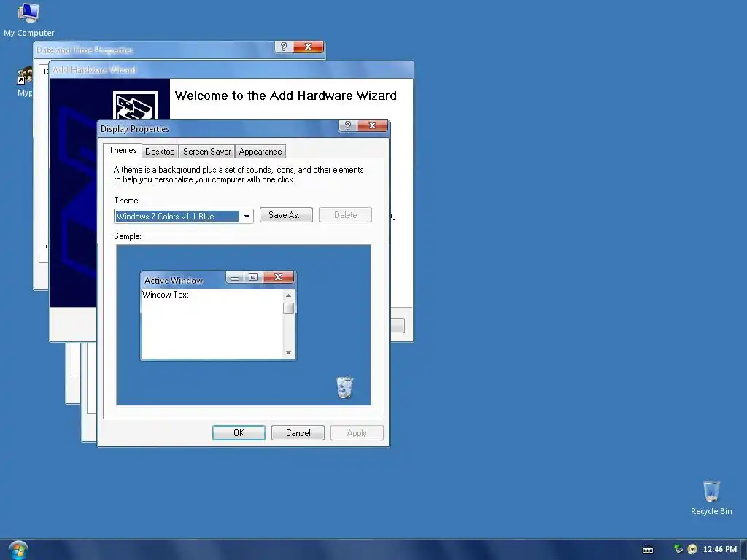747x560 pixels.
Task: Click the sample scrollbar thumb
Action: (x=288, y=308)
